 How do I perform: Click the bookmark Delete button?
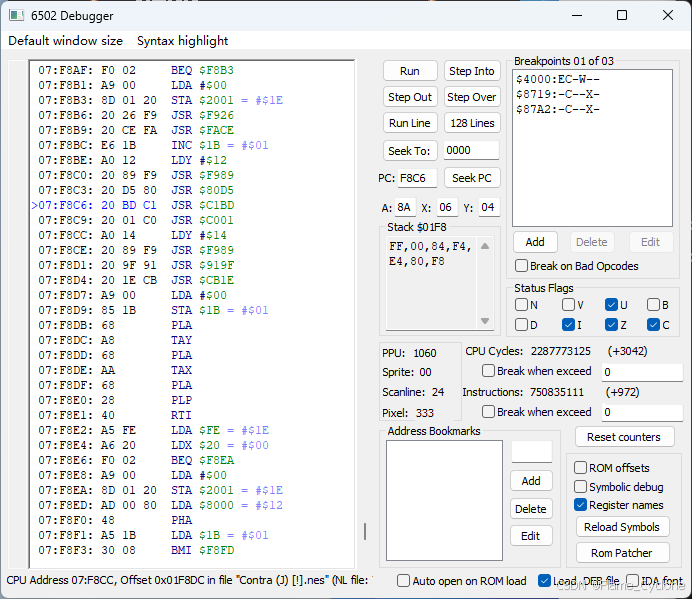[531, 509]
